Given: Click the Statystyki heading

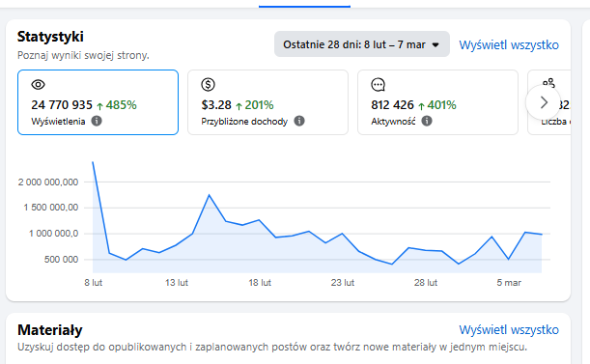Looking at the screenshot, I should click(50, 37).
